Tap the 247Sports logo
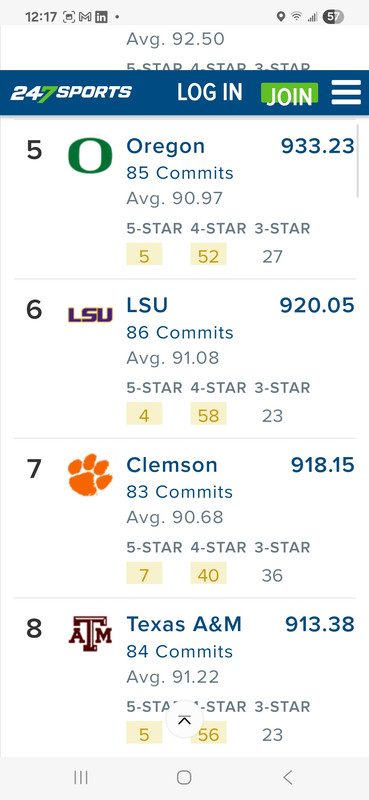Screen dimensions: 369x800 (x=71, y=93)
